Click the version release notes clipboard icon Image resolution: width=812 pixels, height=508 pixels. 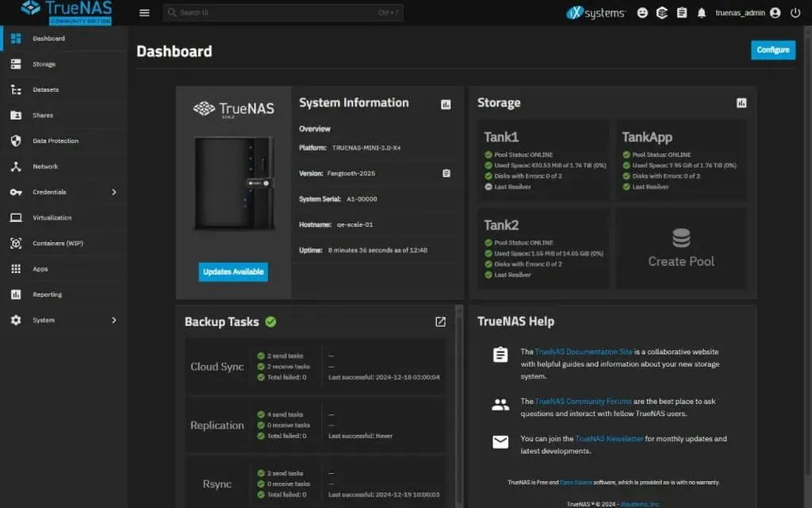446,173
